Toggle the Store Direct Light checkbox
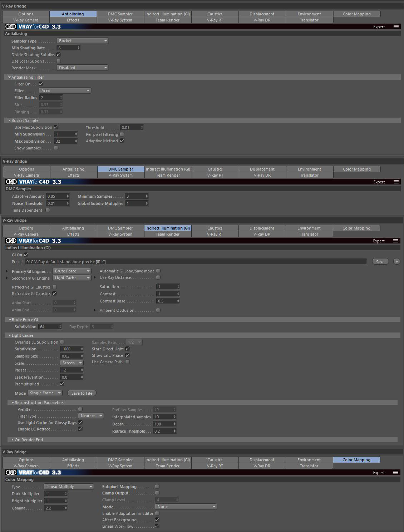 (127, 349)
